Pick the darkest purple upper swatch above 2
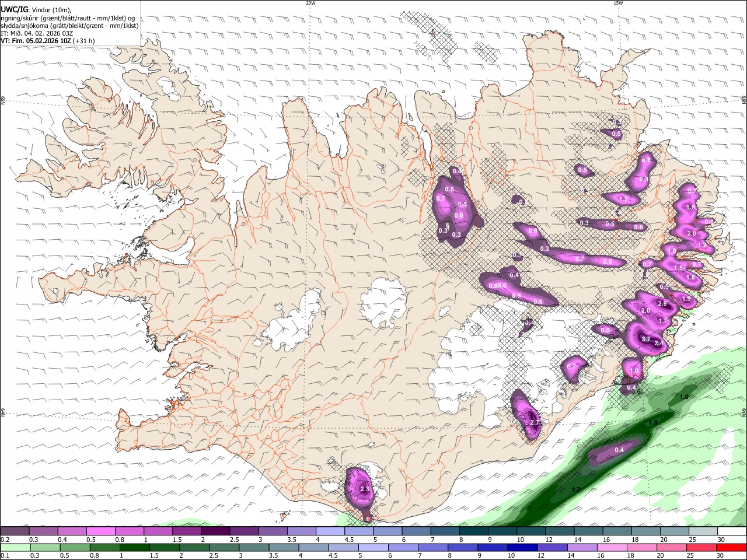 (215, 531)
